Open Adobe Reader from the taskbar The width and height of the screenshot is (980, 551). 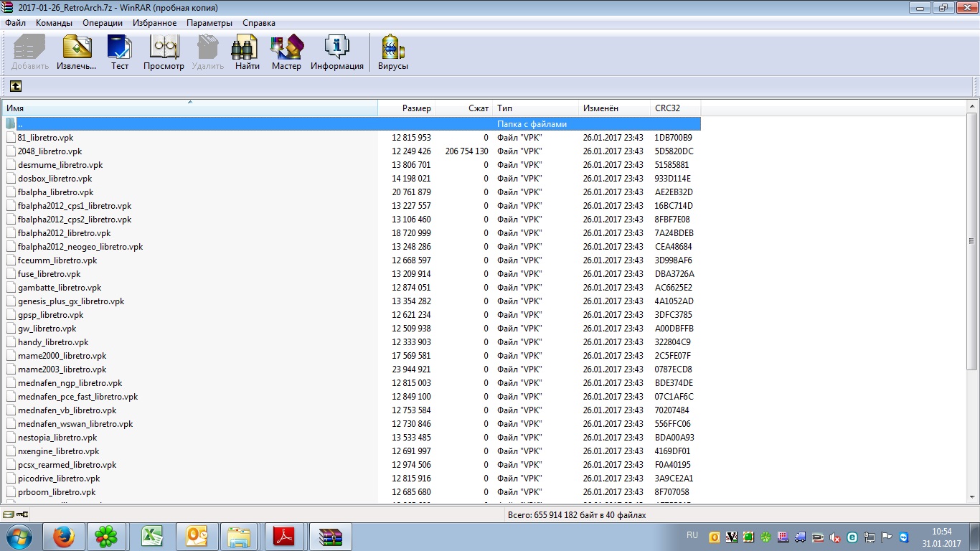285,537
